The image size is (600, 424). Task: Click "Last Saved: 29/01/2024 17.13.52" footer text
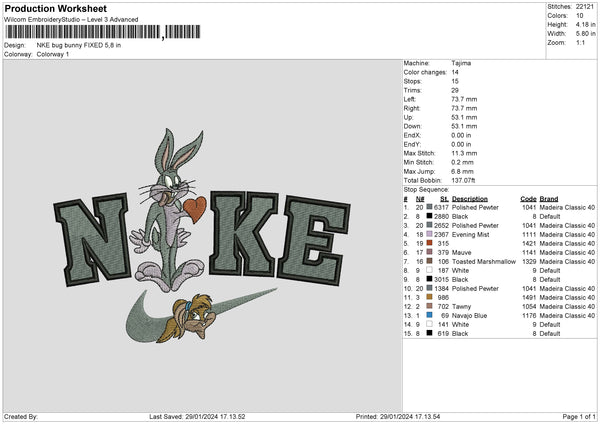197,416
